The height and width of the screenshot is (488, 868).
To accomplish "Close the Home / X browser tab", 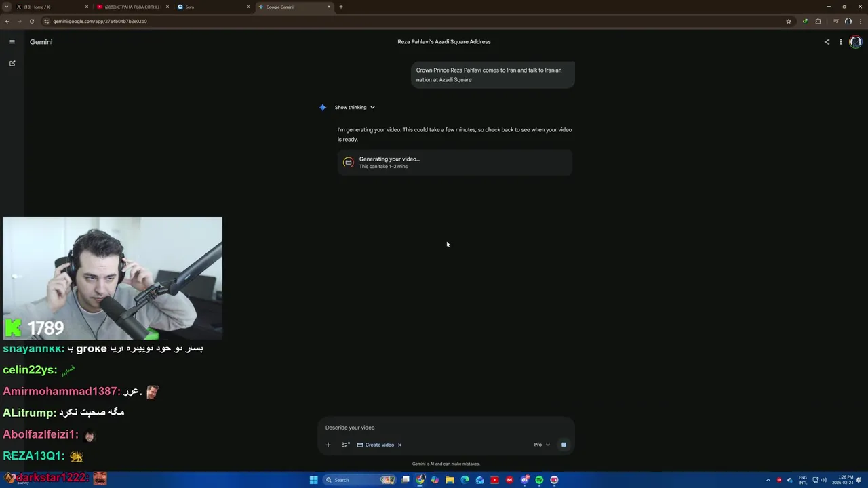I will tap(87, 7).
